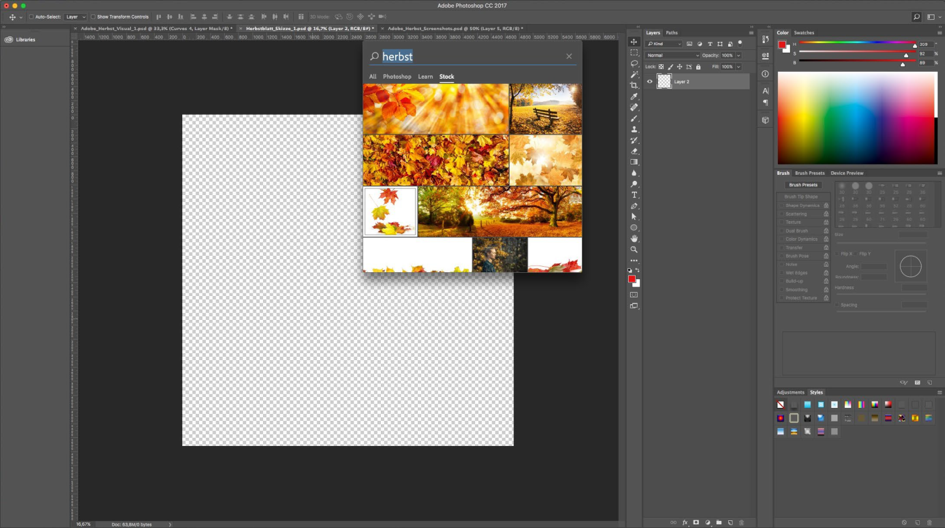Open the Swatches panel tab

803,33
